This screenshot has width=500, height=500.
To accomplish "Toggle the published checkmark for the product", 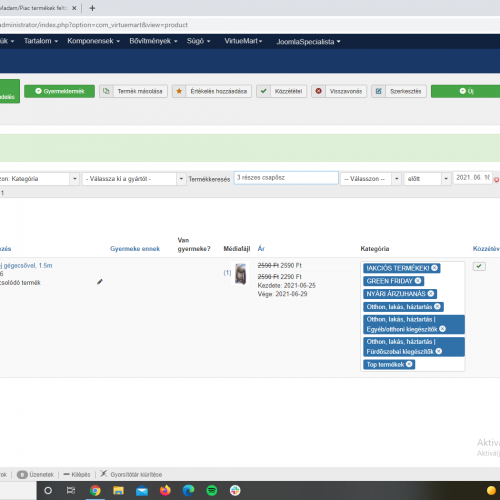I will [x=479, y=266].
